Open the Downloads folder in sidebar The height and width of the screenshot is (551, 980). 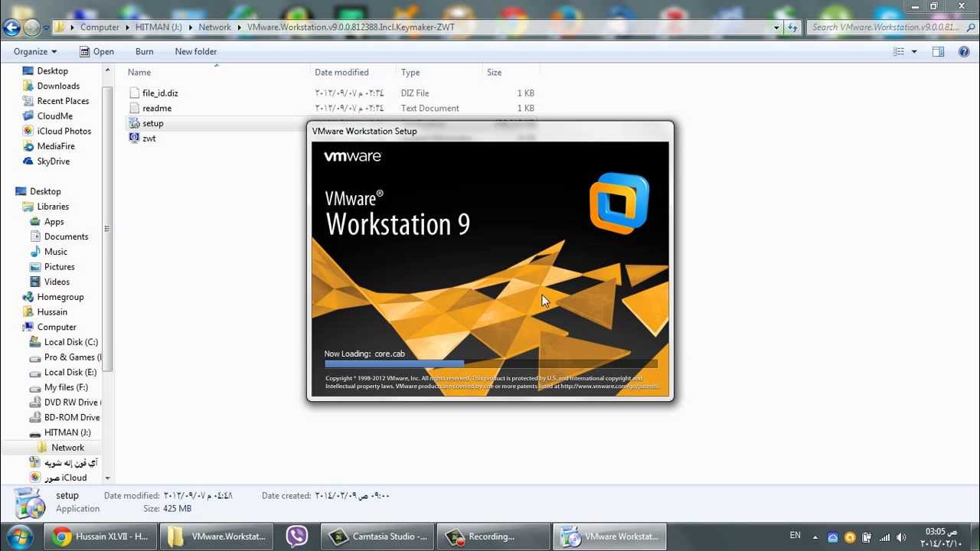58,86
